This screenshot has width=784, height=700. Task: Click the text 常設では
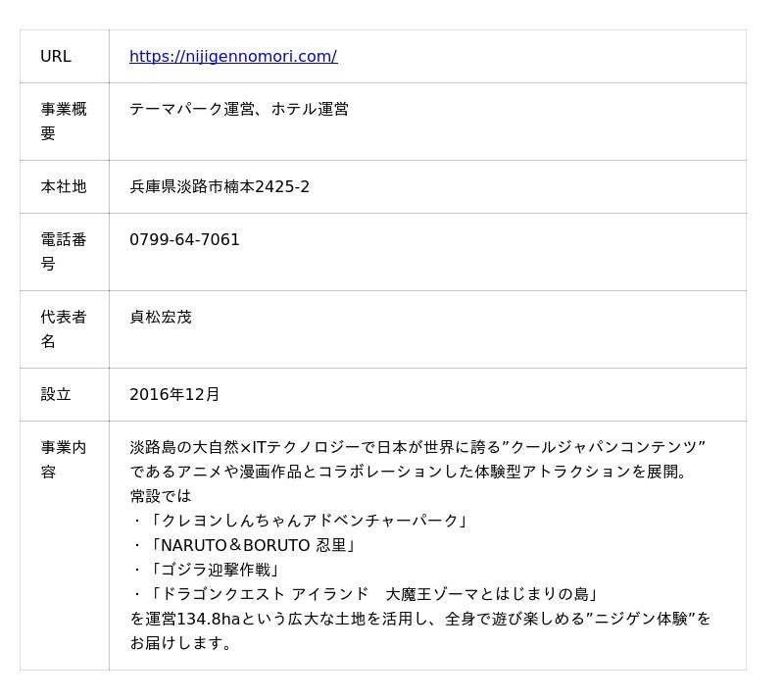pyautogui.click(x=161, y=496)
